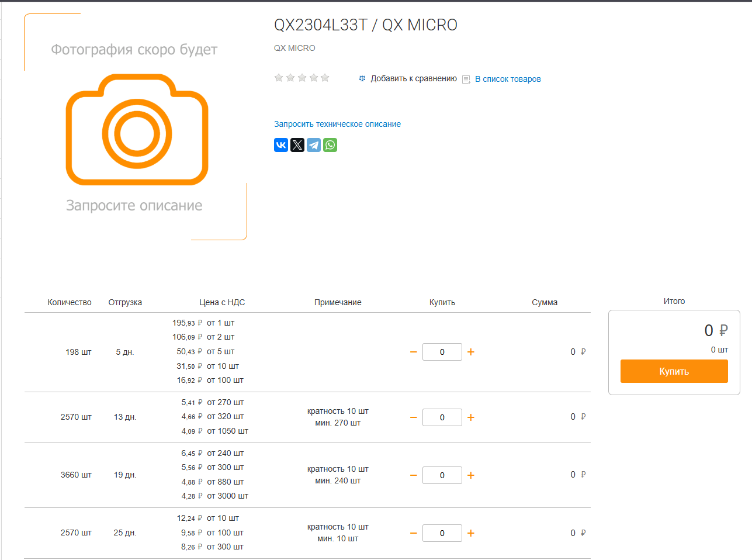Decrease quantity for the 19 дн. offer
This screenshot has height=560, width=752.
(414, 475)
